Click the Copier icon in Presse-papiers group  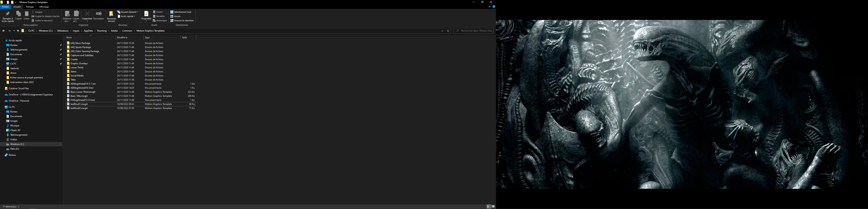(x=19, y=14)
